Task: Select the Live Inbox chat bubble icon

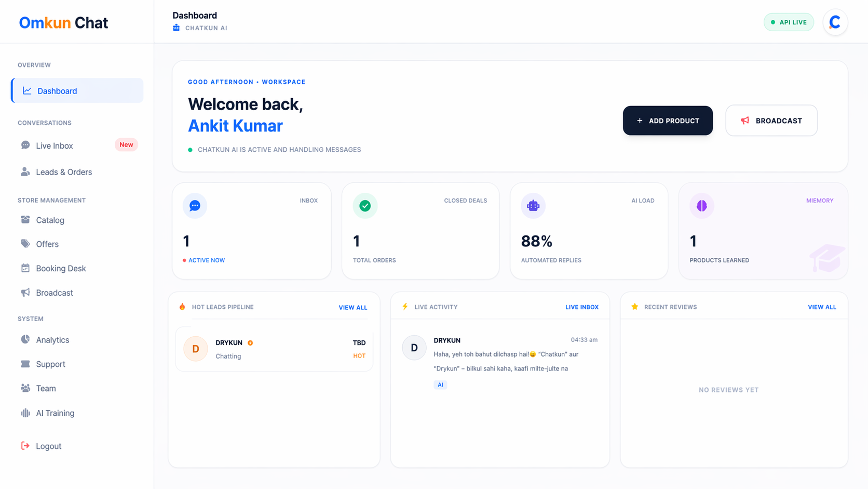Action: (25, 145)
